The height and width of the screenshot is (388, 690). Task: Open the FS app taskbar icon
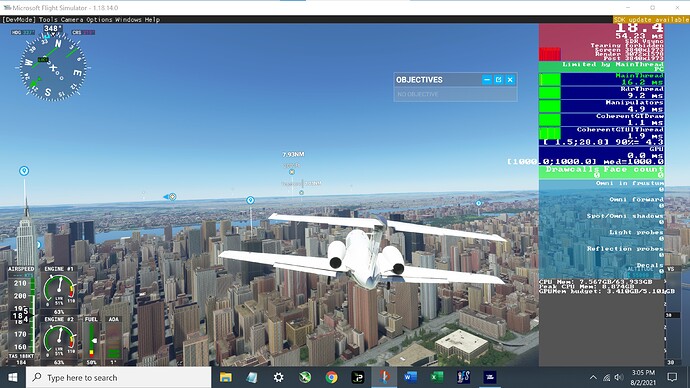click(x=463, y=377)
